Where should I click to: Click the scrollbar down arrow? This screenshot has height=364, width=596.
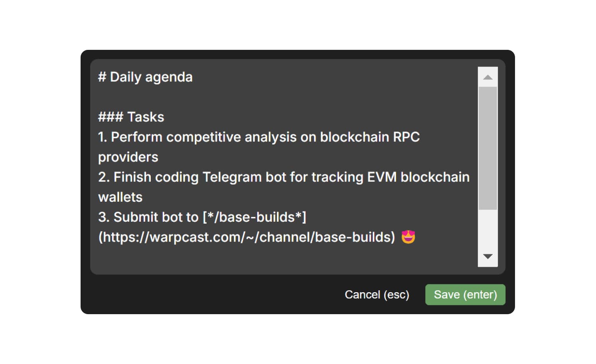click(x=487, y=257)
